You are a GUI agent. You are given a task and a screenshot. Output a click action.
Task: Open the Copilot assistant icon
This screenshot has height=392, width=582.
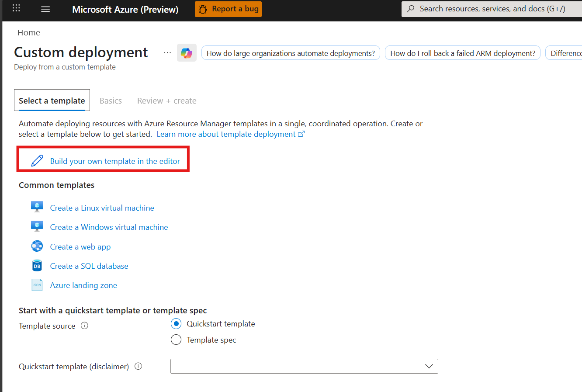(187, 52)
